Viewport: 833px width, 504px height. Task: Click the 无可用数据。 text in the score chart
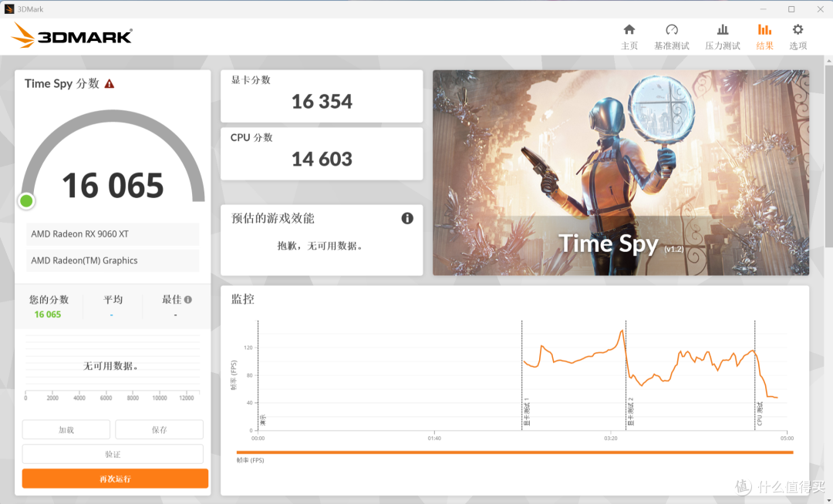click(112, 366)
